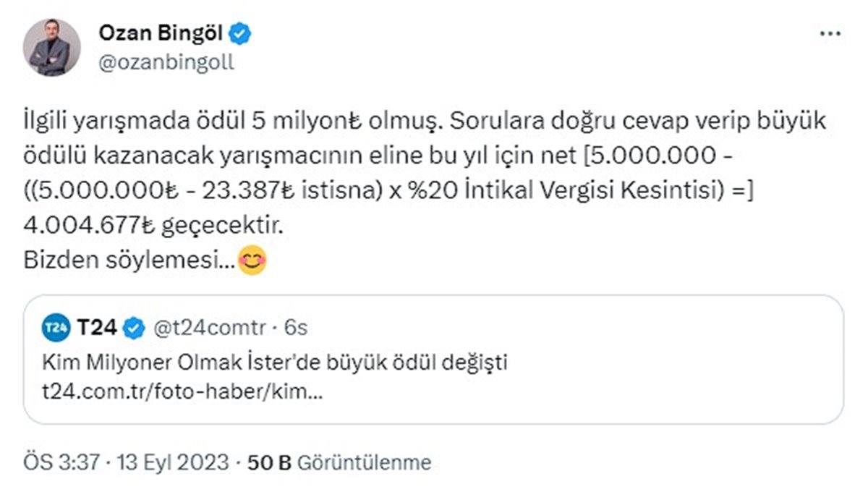Click the smiling emoji in the tweet text
Screen dimensions: 868x492
(x=252, y=262)
